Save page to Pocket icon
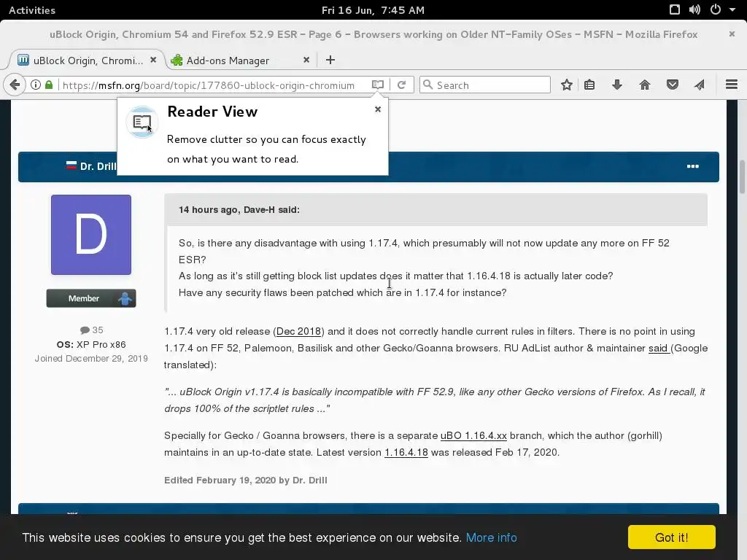Image resolution: width=747 pixels, height=560 pixels. tap(672, 85)
